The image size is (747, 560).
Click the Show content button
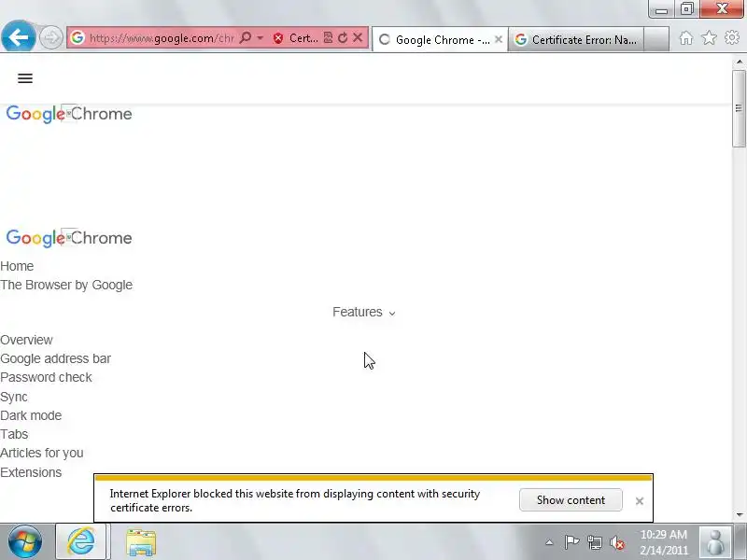click(x=571, y=500)
